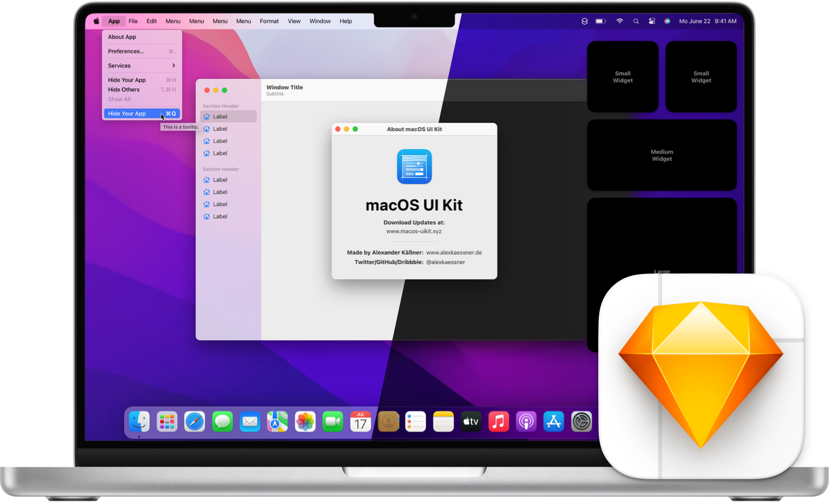
Task: Click the Window Title text
Action: click(285, 87)
